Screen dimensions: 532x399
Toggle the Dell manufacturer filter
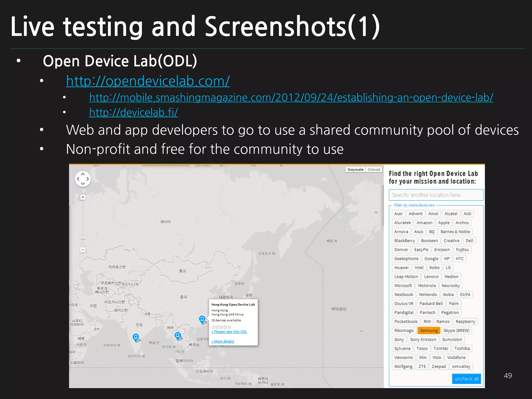coord(469,241)
